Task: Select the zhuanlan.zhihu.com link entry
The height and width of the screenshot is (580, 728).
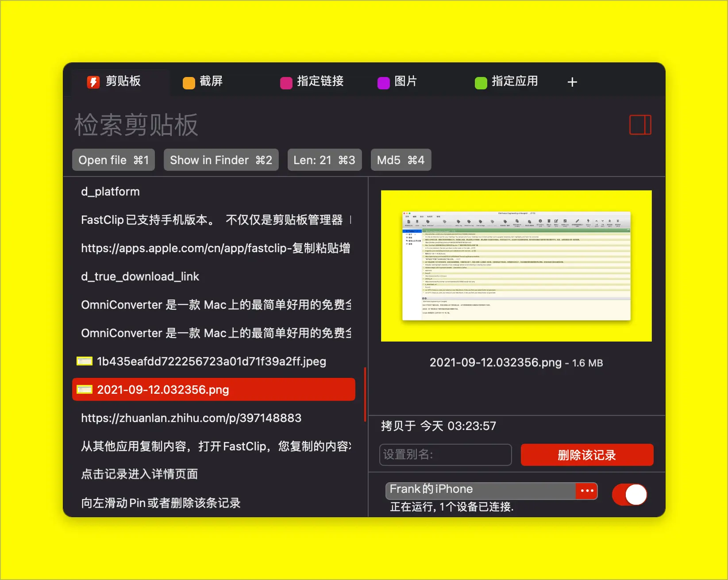Action: (x=191, y=418)
